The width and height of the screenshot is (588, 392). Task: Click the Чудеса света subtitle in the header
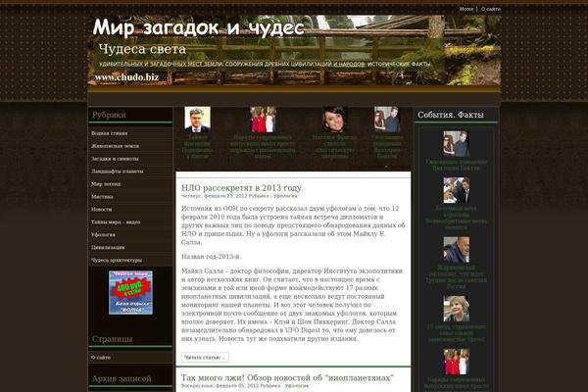point(142,49)
